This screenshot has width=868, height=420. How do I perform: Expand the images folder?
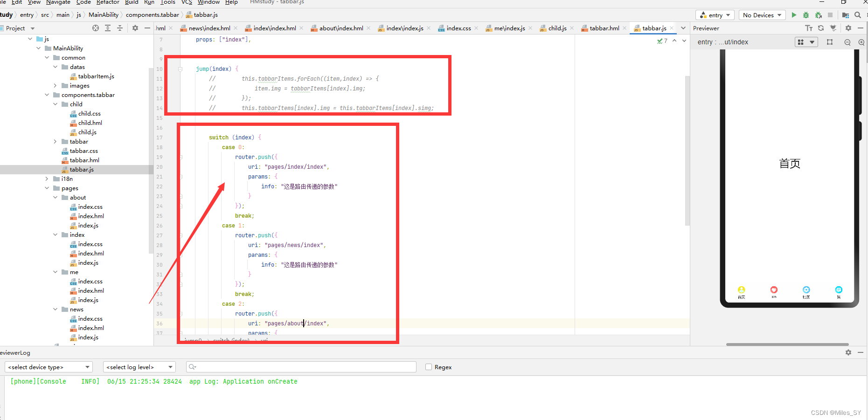point(56,85)
